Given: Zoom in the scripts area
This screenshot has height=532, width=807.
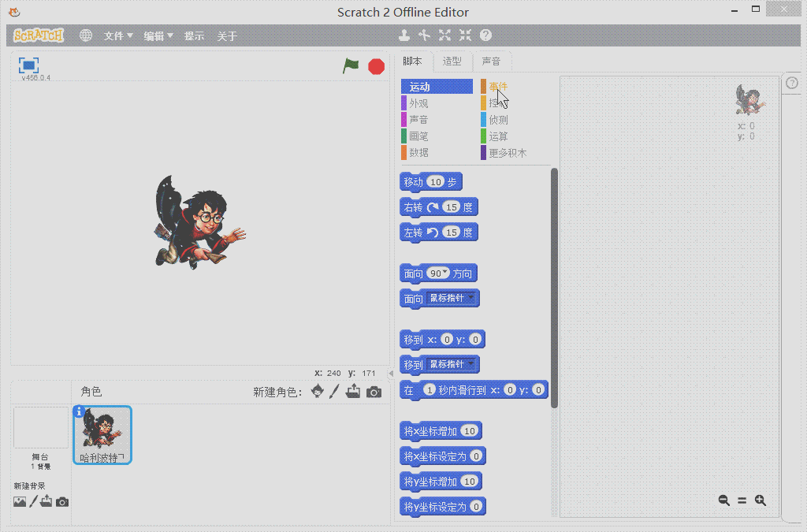Looking at the screenshot, I should click(761, 500).
